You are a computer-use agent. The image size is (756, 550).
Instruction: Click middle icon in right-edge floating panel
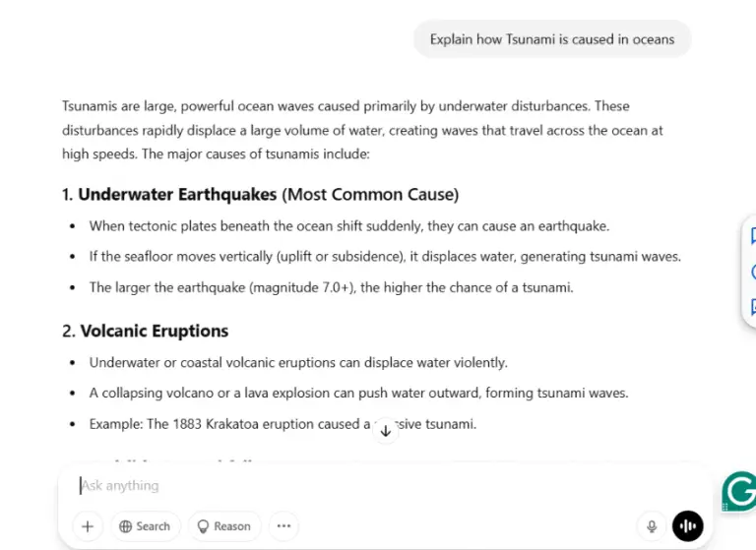pyautogui.click(x=752, y=272)
